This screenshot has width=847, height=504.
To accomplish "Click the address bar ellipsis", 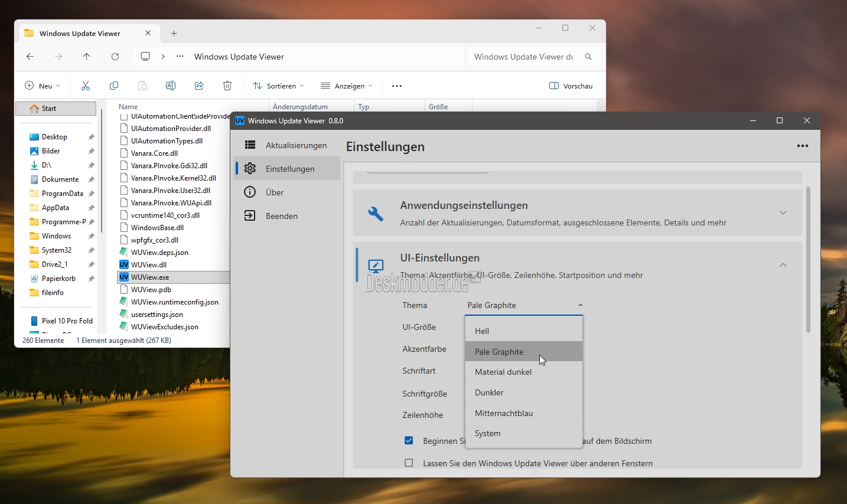I will point(180,57).
